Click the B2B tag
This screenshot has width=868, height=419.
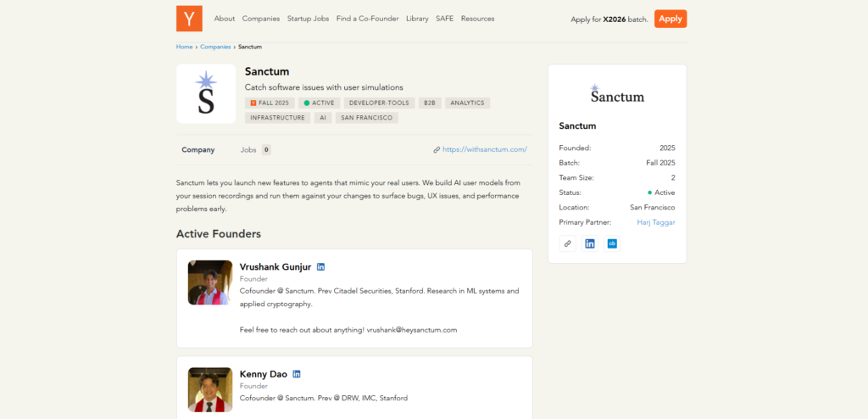coord(430,103)
